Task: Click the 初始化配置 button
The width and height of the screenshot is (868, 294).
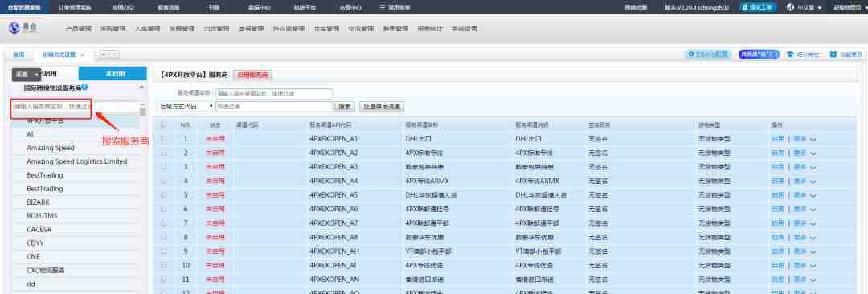Action: 708,55
